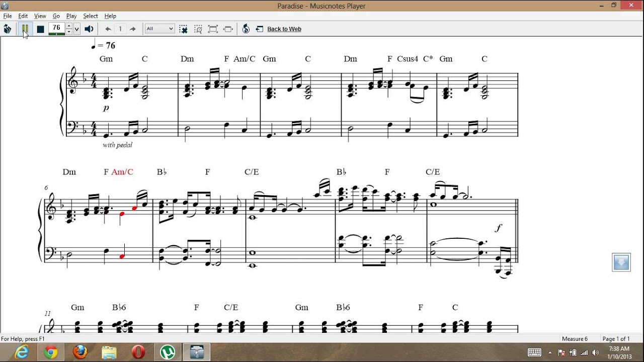Click the page number box showing 1

(x=120, y=29)
